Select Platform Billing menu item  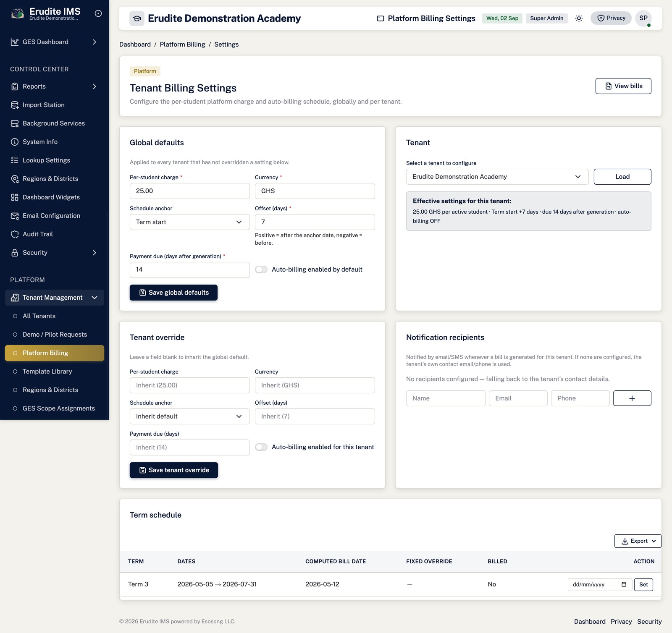55,353
